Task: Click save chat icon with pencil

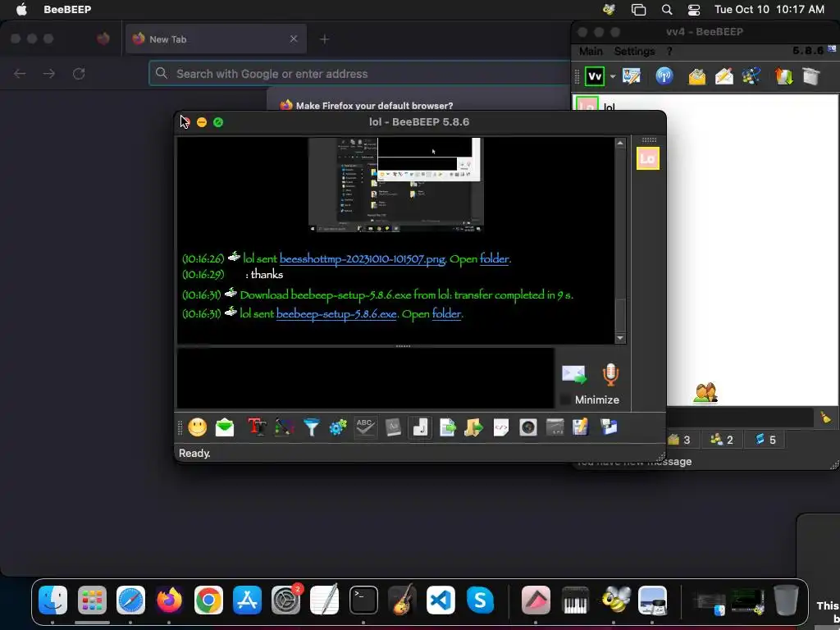Action: click(x=581, y=427)
